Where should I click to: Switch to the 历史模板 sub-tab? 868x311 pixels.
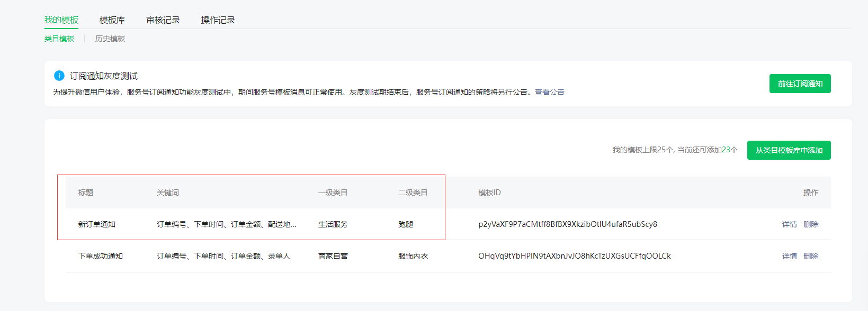coord(110,39)
